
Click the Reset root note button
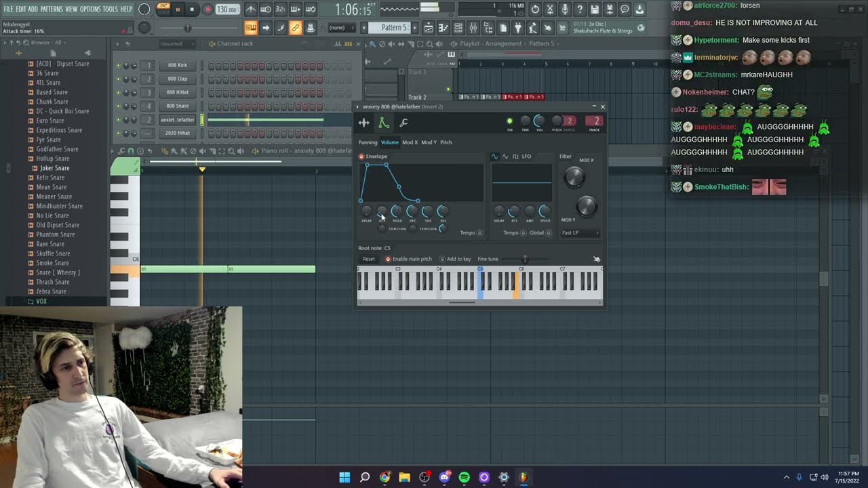tap(369, 259)
